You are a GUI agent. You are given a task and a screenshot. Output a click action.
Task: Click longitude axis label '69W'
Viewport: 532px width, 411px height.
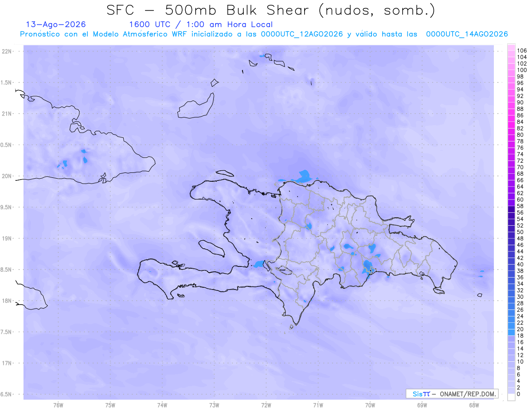tap(422, 405)
